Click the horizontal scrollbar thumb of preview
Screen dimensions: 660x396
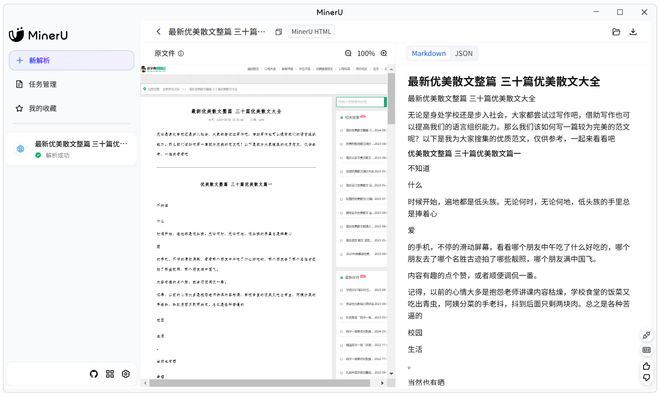(259, 383)
